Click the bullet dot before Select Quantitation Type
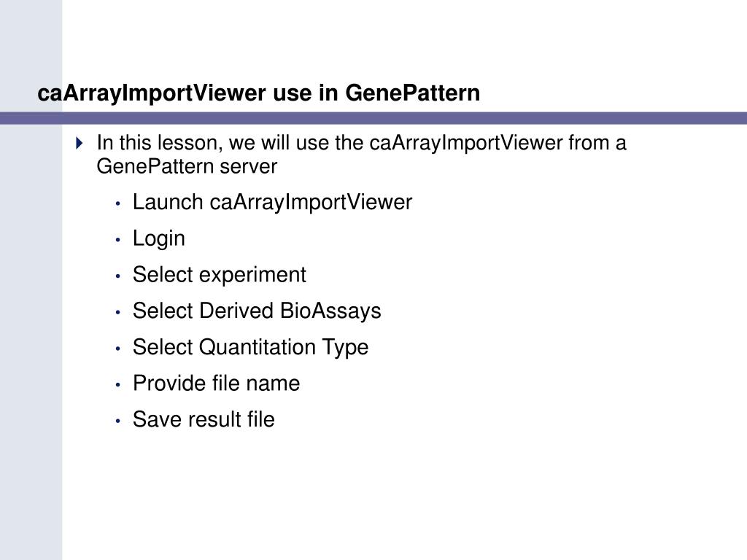Viewport: 747px width, 560px height. coord(118,349)
